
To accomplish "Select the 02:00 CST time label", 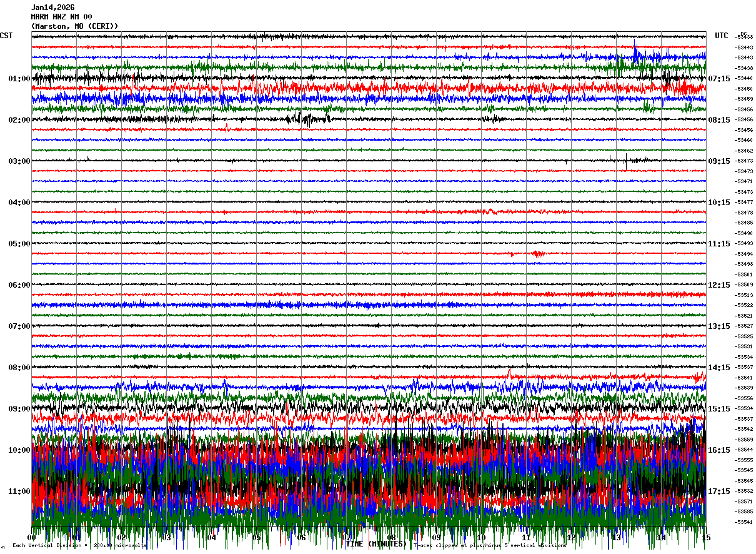I will (19, 119).
